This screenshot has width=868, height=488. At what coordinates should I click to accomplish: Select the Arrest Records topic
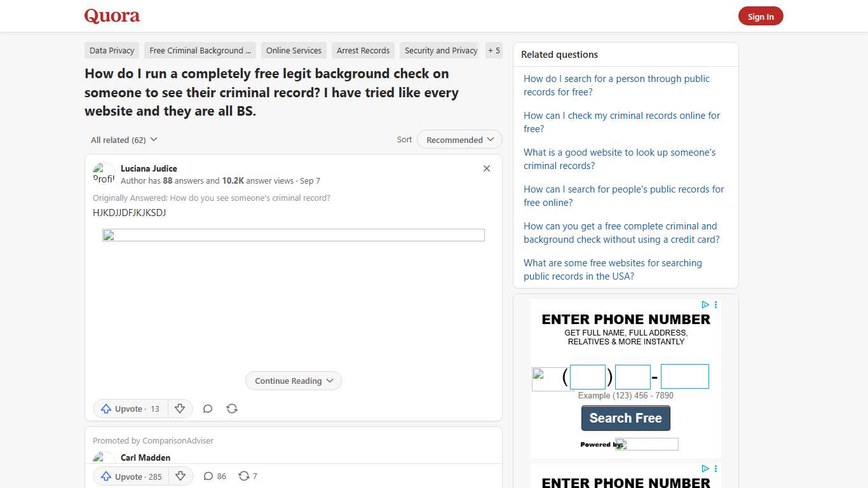click(363, 50)
